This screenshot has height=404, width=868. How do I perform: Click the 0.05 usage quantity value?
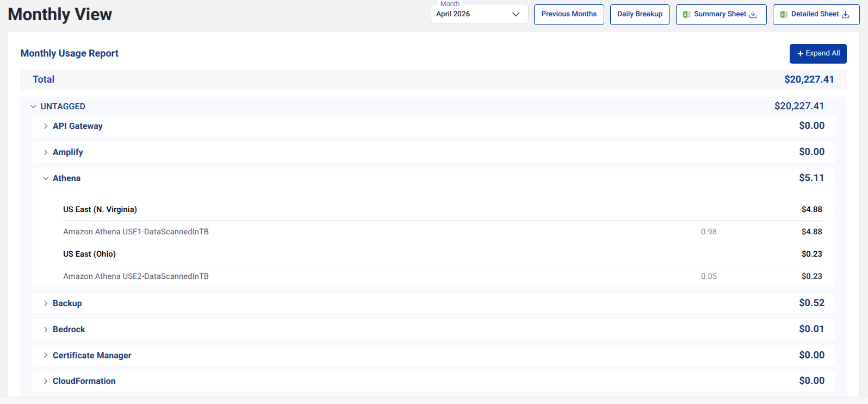click(709, 276)
